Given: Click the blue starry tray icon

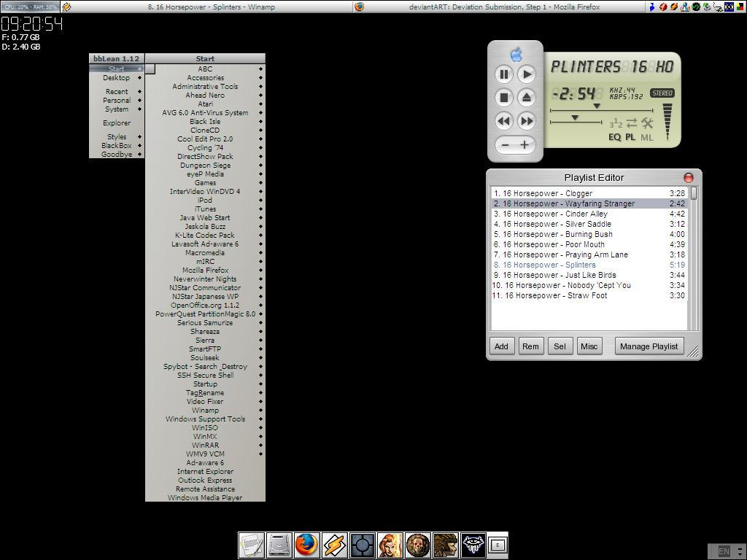Looking at the screenshot, I should [729, 7].
